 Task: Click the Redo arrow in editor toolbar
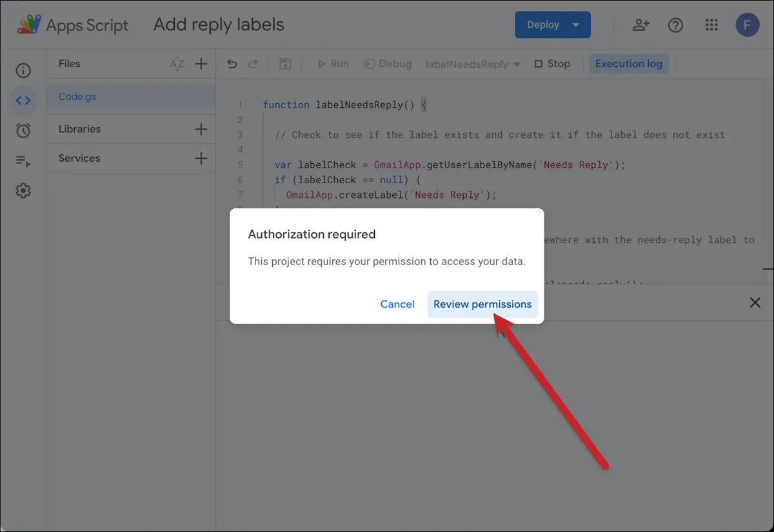pos(253,64)
